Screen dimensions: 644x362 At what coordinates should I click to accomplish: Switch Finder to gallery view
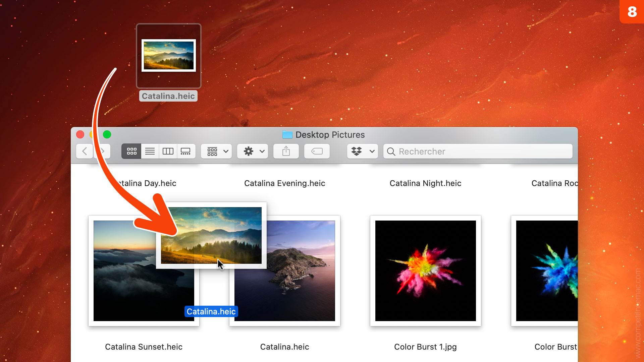[x=185, y=151]
